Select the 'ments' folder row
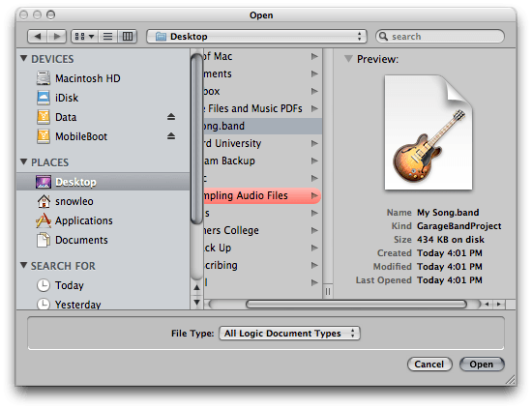Viewport: 532px width, 409px height. point(262,73)
